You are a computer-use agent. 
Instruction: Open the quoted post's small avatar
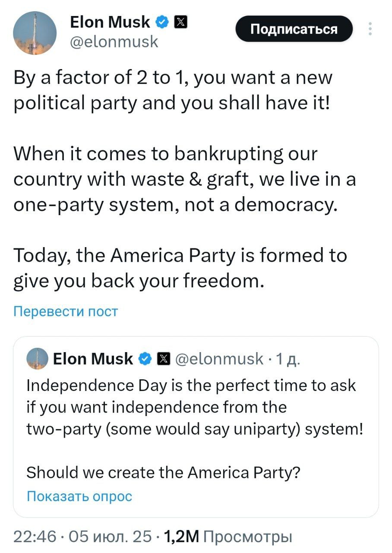[x=37, y=359]
